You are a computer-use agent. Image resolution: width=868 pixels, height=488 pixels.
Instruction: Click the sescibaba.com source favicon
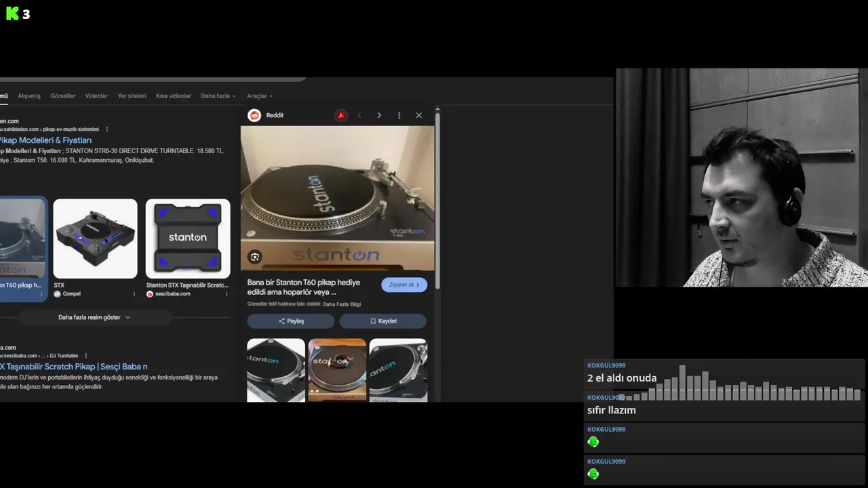pos(150,294)
